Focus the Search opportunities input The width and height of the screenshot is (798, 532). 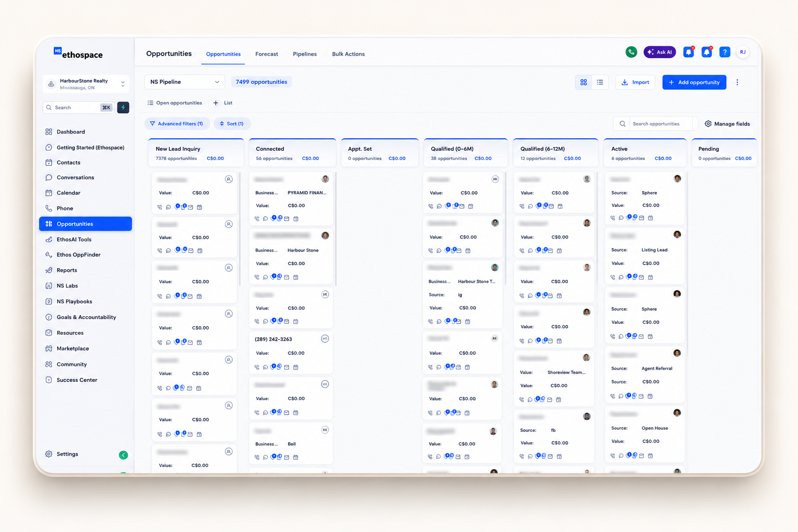(661, 124)
